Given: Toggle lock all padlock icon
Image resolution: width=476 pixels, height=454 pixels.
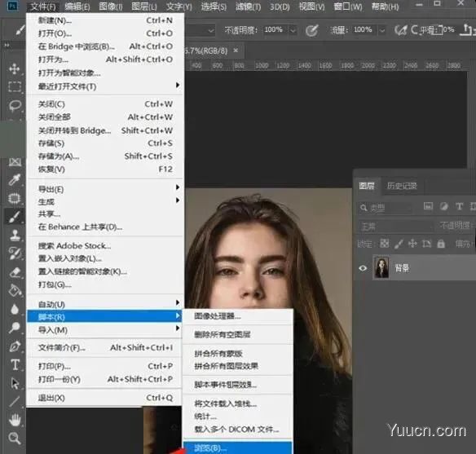Looking at the screenshot, I should coord(441,244).
